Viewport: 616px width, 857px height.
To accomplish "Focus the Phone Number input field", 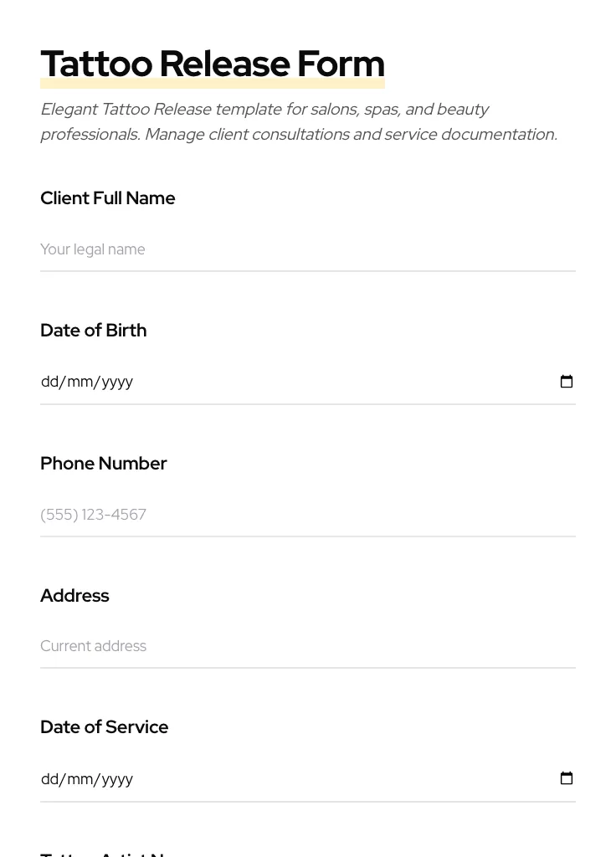I will click(x=307, y=515).
